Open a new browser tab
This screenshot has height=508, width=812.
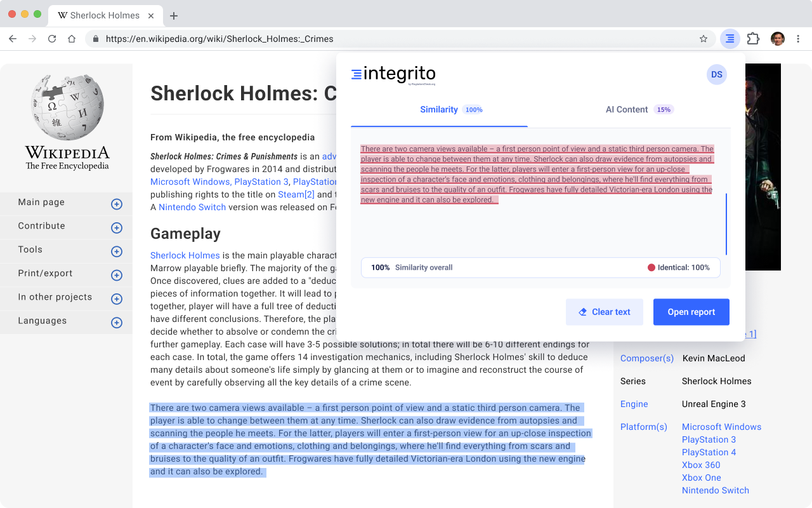[174, 15]
